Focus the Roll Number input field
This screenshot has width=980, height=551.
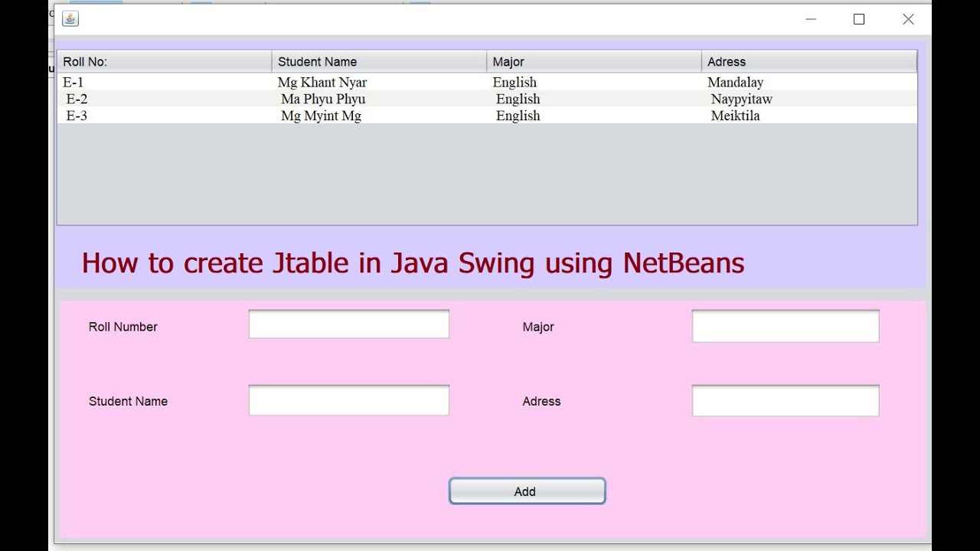(x=349, y=324)
